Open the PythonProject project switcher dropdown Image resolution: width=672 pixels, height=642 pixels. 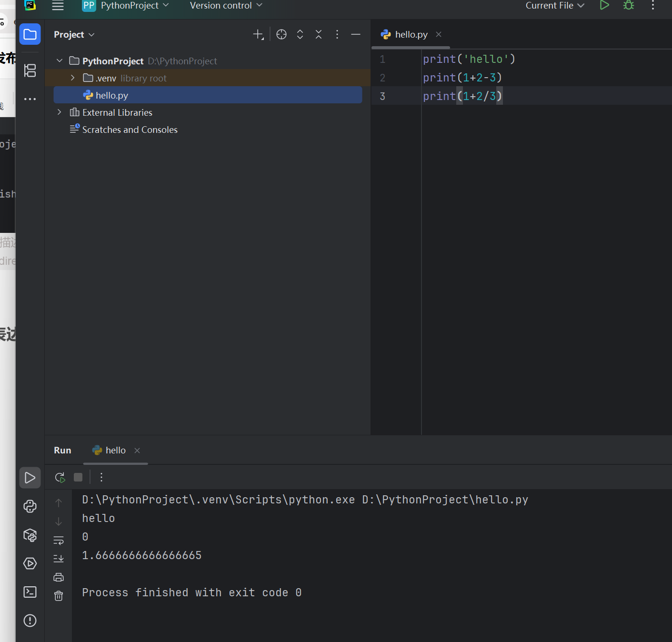(x=126, y=6)
